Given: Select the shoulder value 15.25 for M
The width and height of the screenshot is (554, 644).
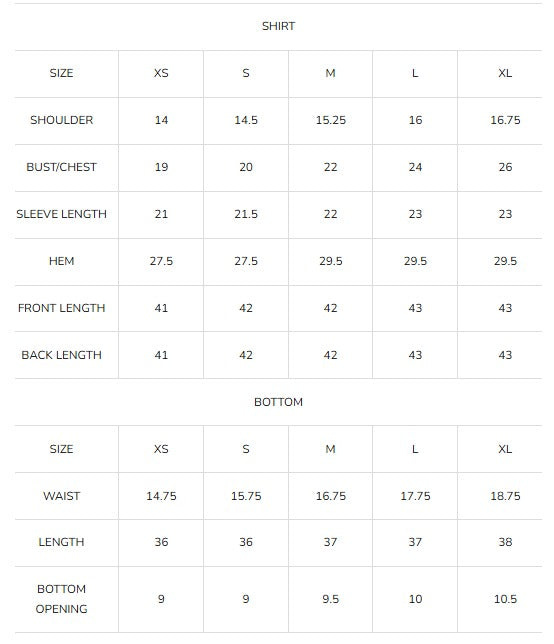Looking at the screenshot, I should [331, 120].
